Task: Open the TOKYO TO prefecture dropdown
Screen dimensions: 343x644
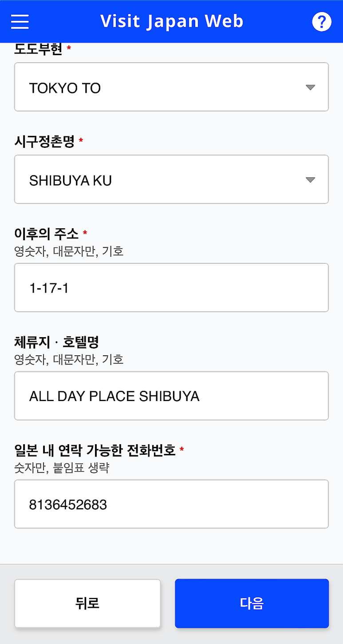Action: click(x=171, y=87)
